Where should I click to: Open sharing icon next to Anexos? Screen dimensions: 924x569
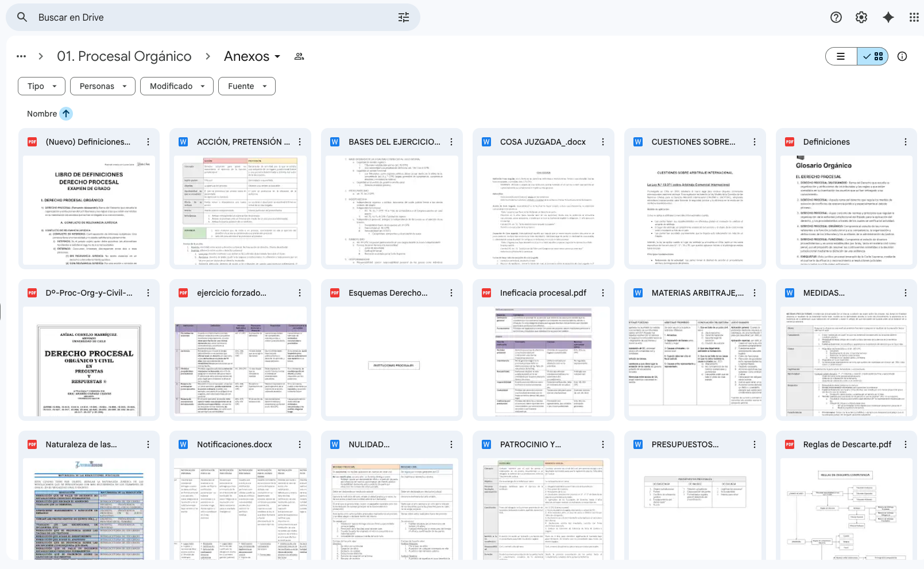pos(299,56)
